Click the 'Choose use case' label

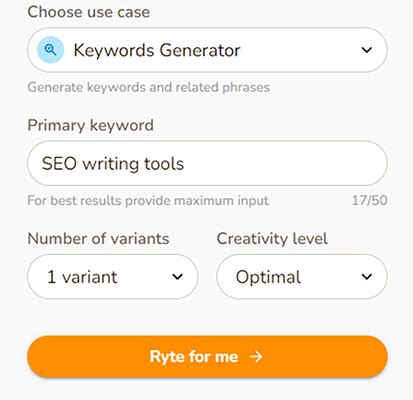(x=89, y=12)
